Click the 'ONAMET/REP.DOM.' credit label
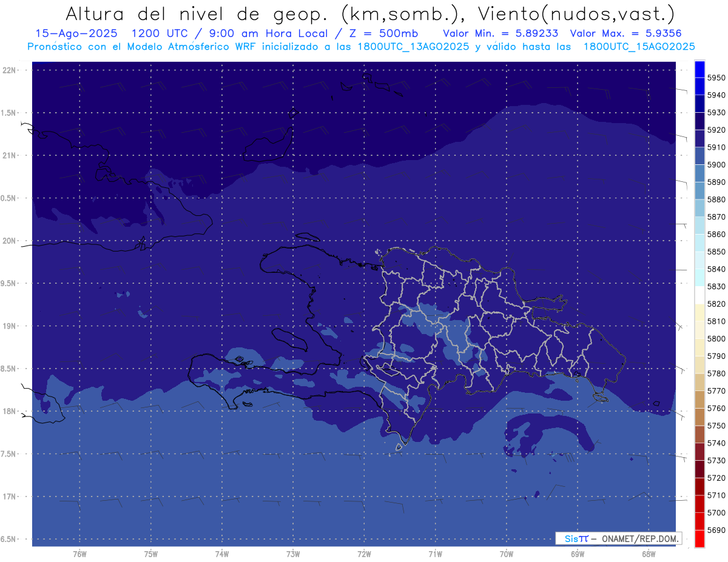 click(640, 538)
